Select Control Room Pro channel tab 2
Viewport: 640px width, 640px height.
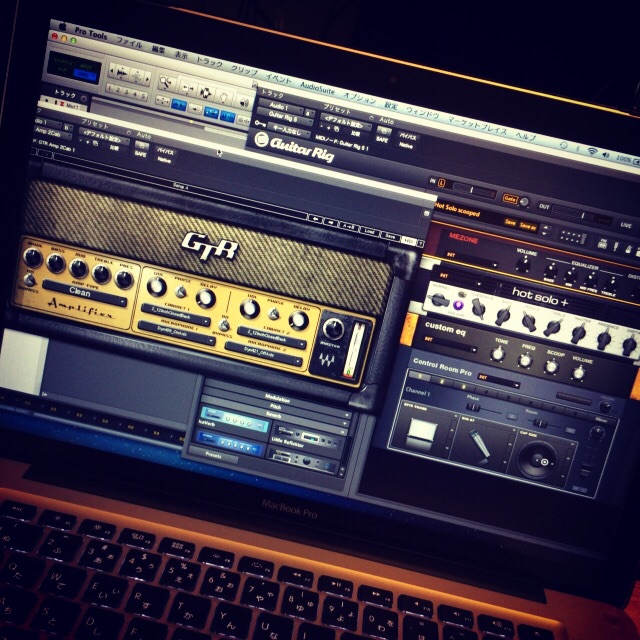[442, 382]
